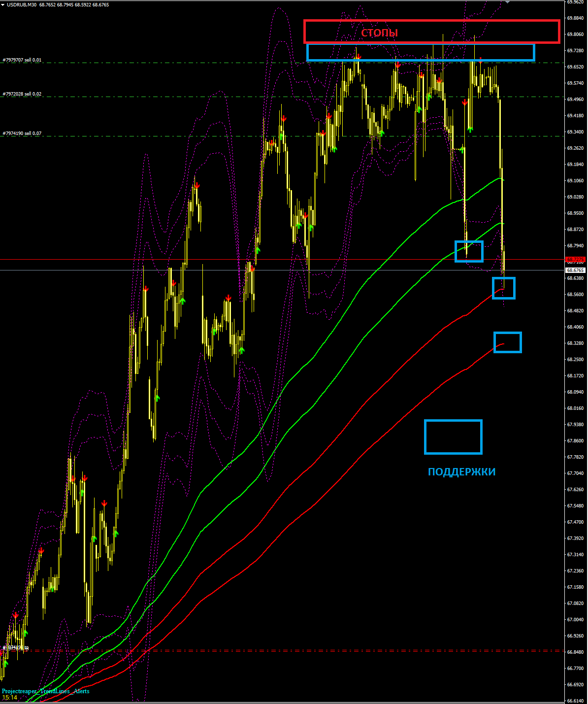Click the 69.8060 price scale label
This screenshot has height=704, width=588.
(x=576, y=34)
